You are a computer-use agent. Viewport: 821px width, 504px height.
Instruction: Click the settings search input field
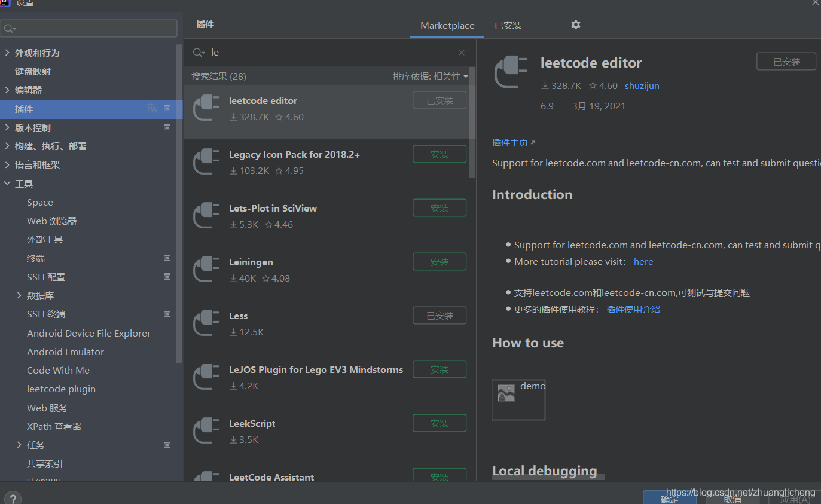click(x=89, y=29)
